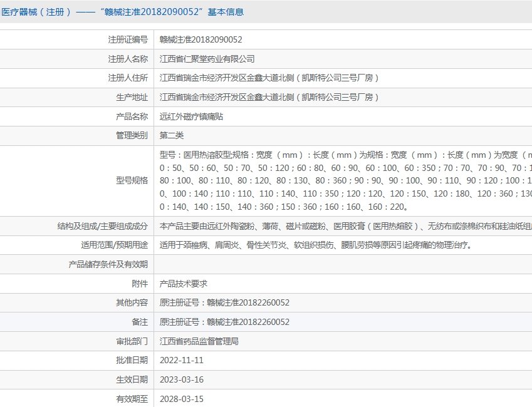Viewport: 532px width, 407px height.
Task: Click the 产品名称 label
Action: (x=132, y=116)
